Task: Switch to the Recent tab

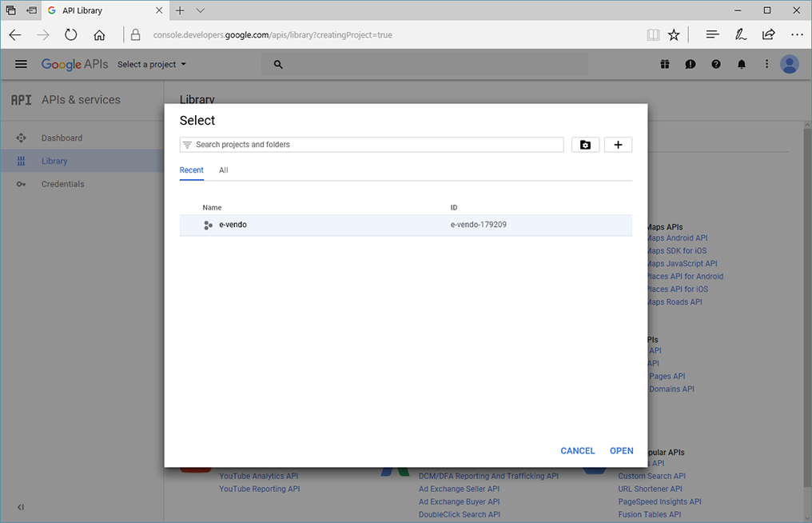Action: pyautogui.click(x=192, y=170)
